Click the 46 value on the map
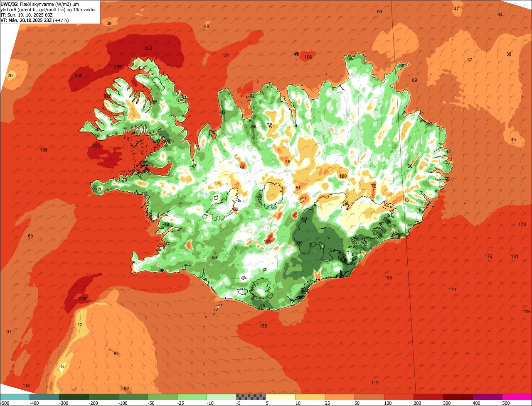Viewport: 532px width, 406px height. (288, 161)
